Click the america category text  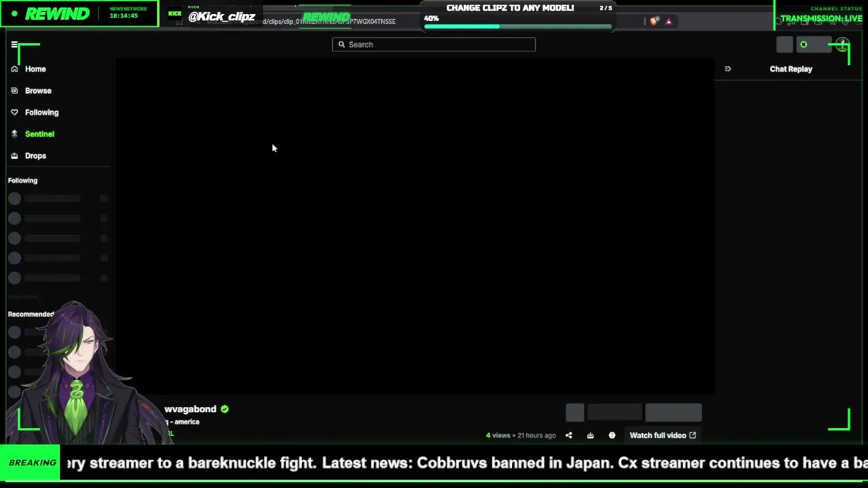tap(186, 422)
